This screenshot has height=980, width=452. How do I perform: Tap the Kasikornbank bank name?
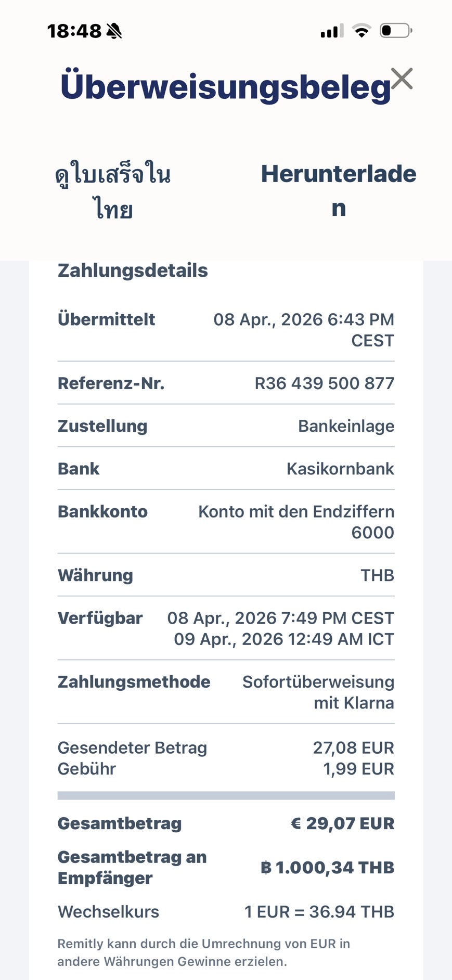point(340,469)
